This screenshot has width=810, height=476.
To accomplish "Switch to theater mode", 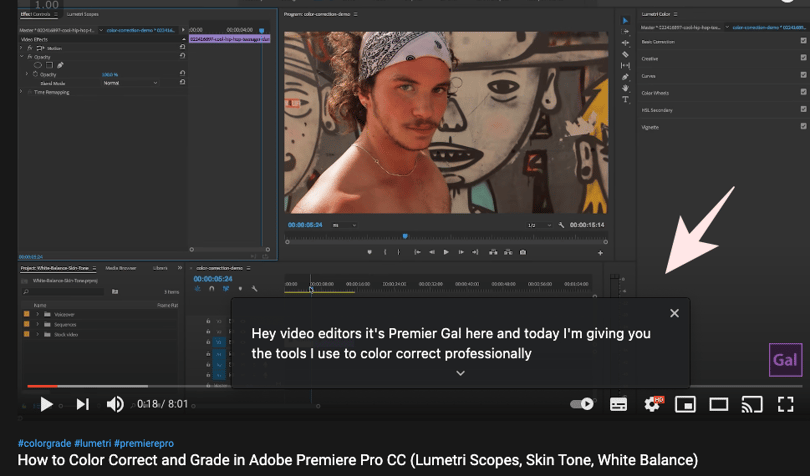I will click(x=719, y=404).
